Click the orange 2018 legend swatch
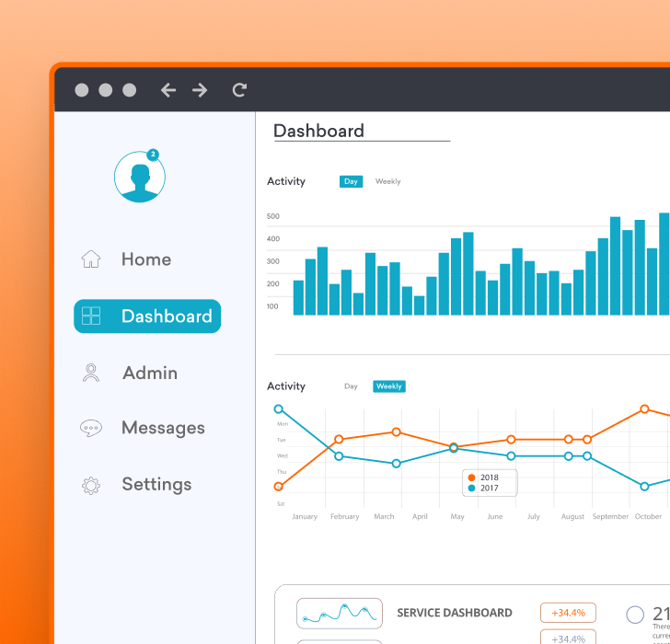670x644 pixels. (472, 477)
